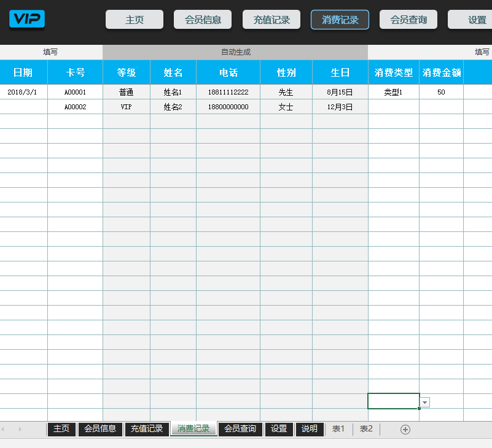Select the highlighted 消费记录 navigation button
Screen dimensions: 492x448
(340, 19)
